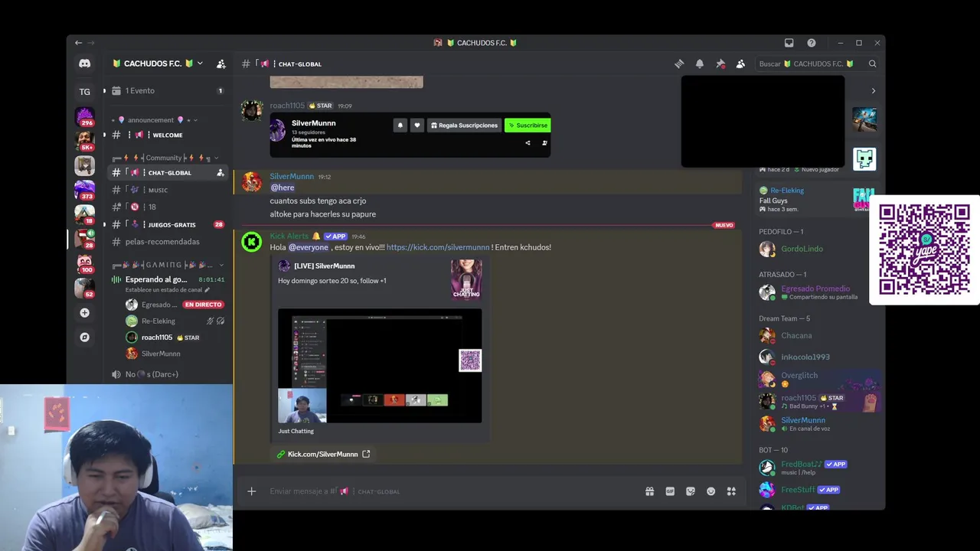
Task: Open Chacana member profile
Action: point(817,335)
